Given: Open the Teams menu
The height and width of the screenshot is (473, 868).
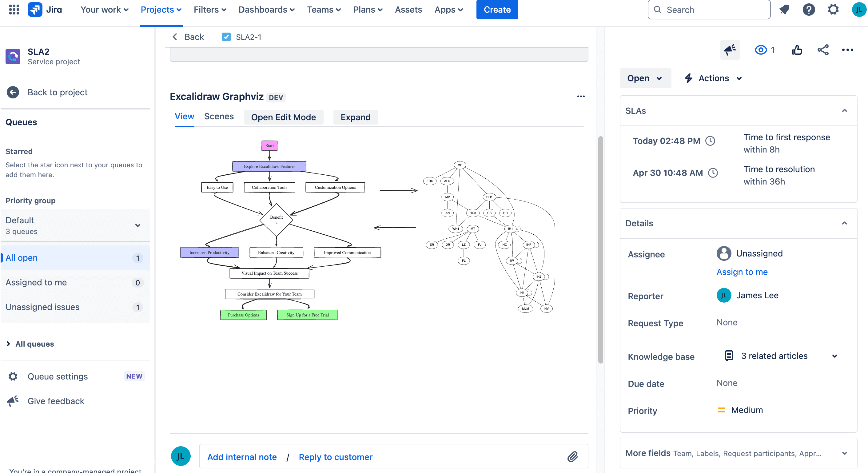Looking at the screenshot, I should (x=324, y=10).
